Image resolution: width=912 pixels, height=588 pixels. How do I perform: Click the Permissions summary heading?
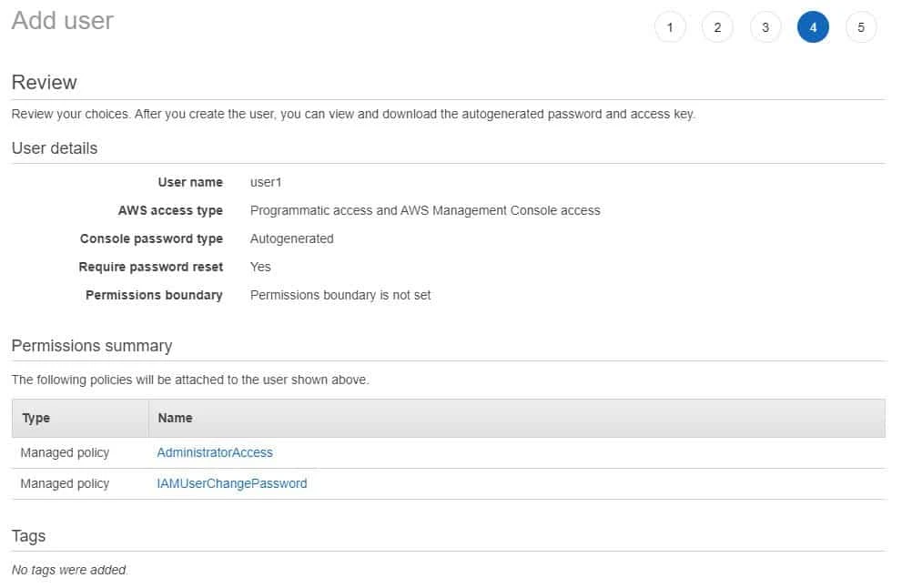pos(91,346)
